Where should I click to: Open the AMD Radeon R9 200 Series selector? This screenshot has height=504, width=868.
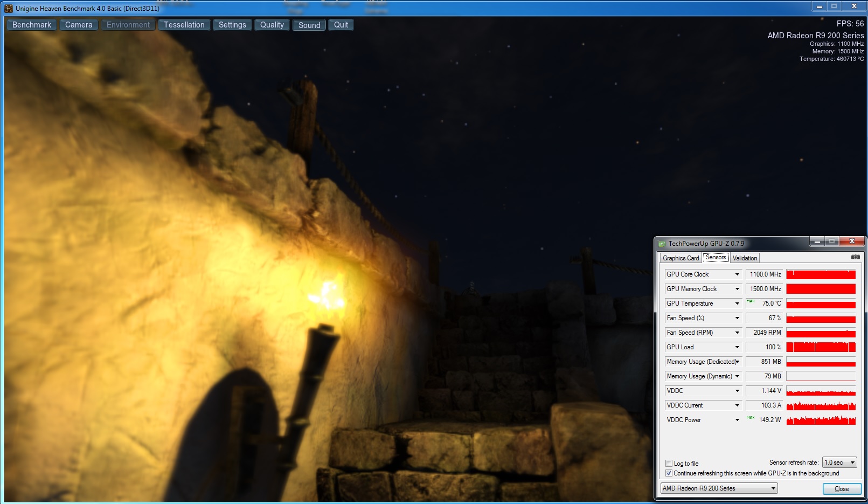(x=719, y=488)
